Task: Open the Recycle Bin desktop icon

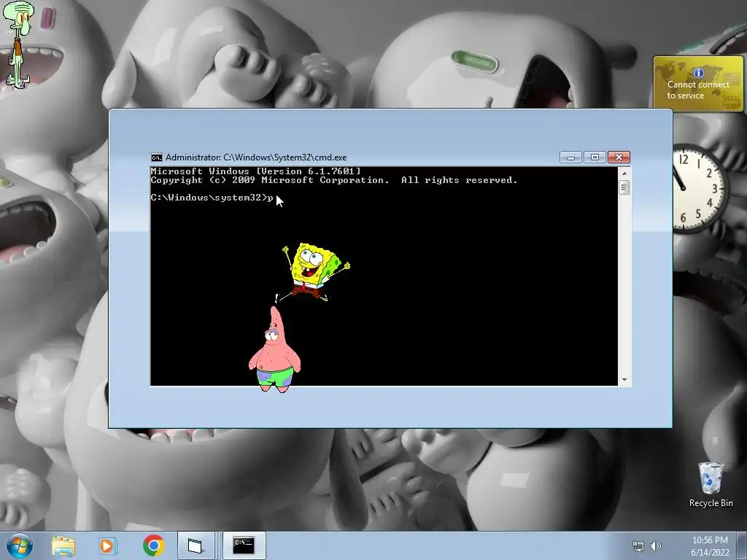Action: pyautogui.click(x=711, y=484)
